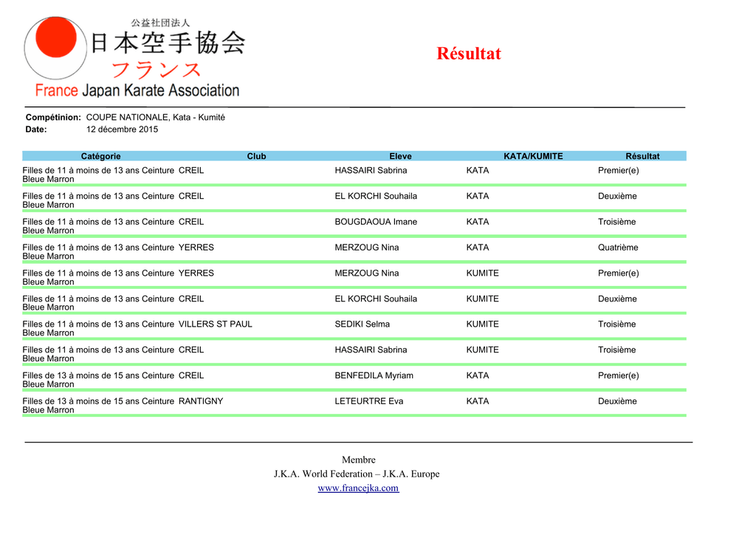
Task: Click 'Deuxième' result in the LETEURTRE Eva row
Action: pos(618,401)
